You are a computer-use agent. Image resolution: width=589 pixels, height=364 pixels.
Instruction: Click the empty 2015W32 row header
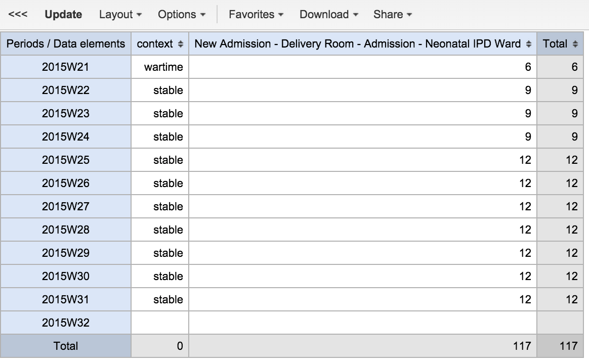click(x=66, y=323)
